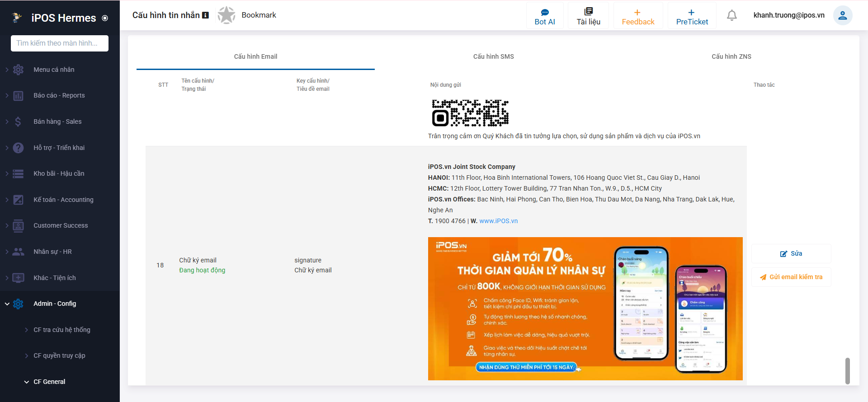Click the signature key text

[x=308, y=260]
